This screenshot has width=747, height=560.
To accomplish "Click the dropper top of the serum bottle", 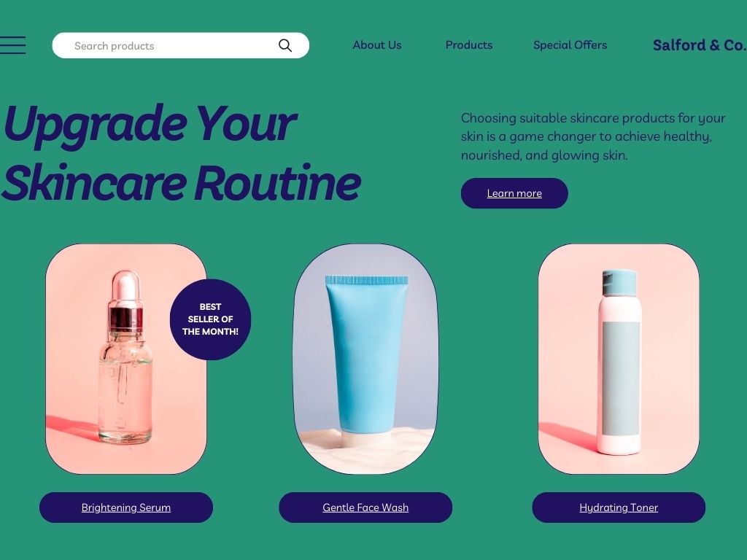I will [125, 301].
